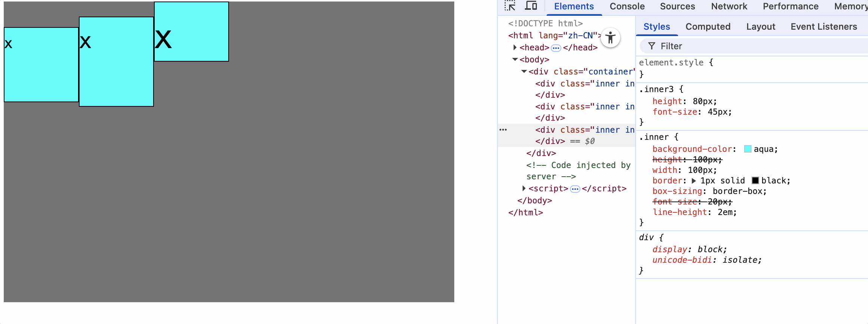This screenshot has width=868, height=324.
Task: Click the accessibility floating button
Action: click(610, 38)
